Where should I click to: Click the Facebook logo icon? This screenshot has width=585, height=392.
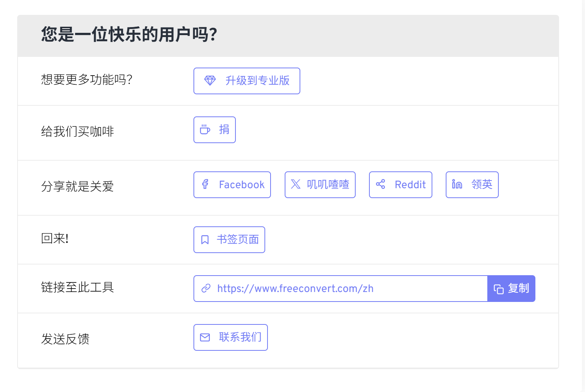205,184
